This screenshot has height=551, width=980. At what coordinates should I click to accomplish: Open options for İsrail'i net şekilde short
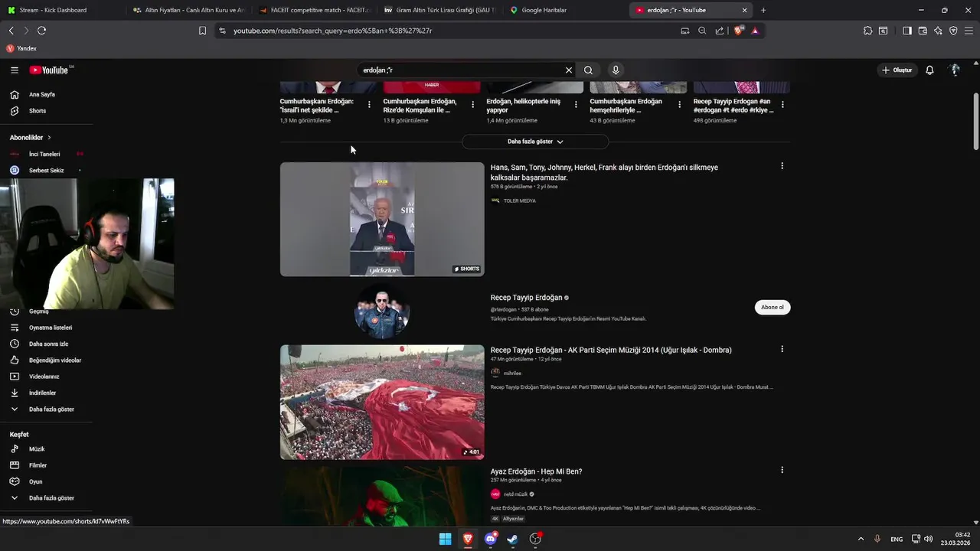click(x=369, y=105)
